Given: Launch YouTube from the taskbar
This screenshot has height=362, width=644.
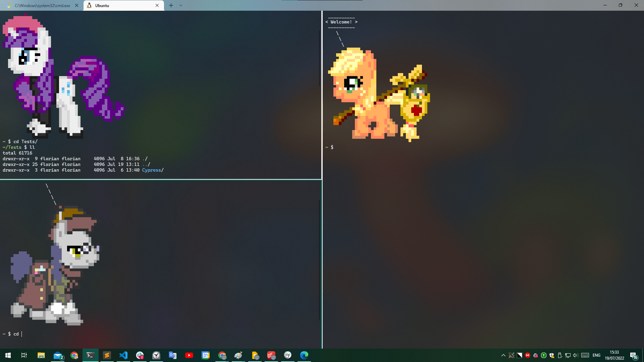Looking at the screenshot, I should pyautogui.click(x=189, y=355).
